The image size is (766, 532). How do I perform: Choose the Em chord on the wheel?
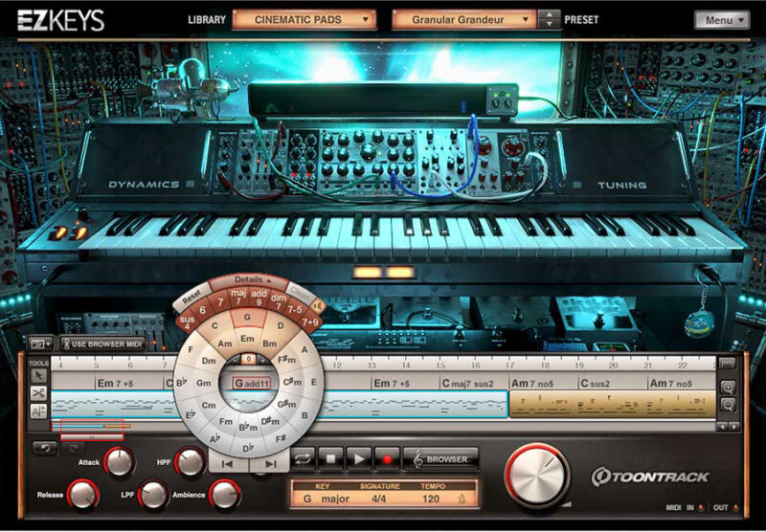tap(248, 338)
